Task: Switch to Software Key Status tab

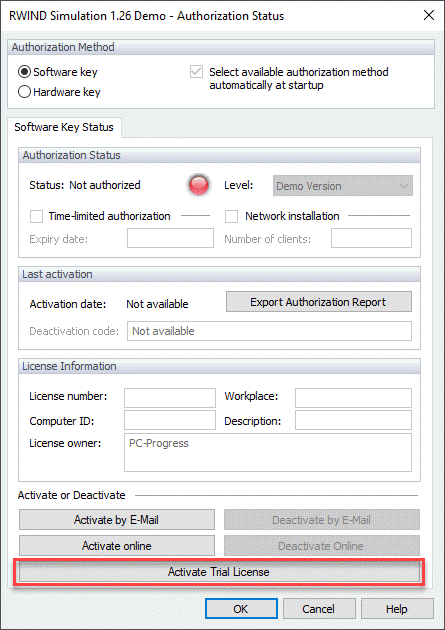Action: pos(64,127)
